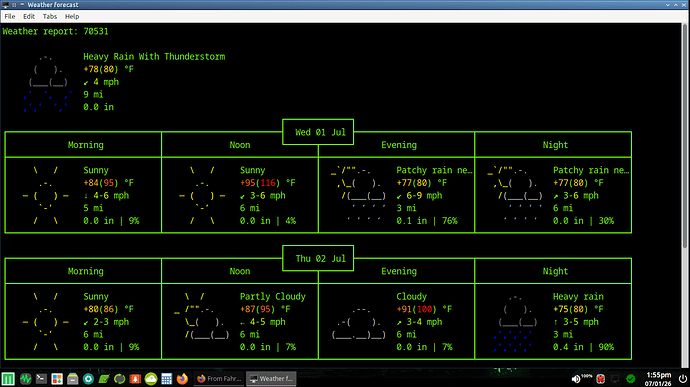Screen dimensions: 690x387
Task: Click the '+91(100) °F' evening temperature
Action: pyautogui.click(x=424, y=309)
